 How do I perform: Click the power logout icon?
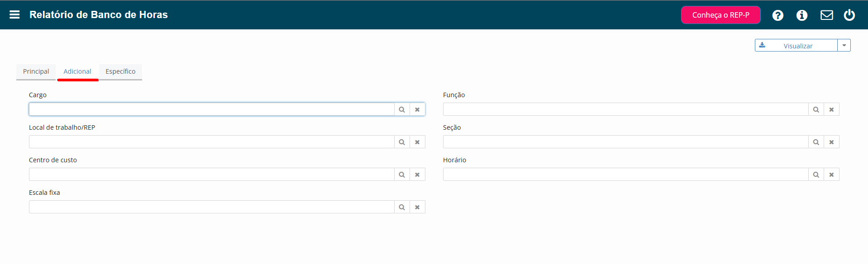[849, 15]
